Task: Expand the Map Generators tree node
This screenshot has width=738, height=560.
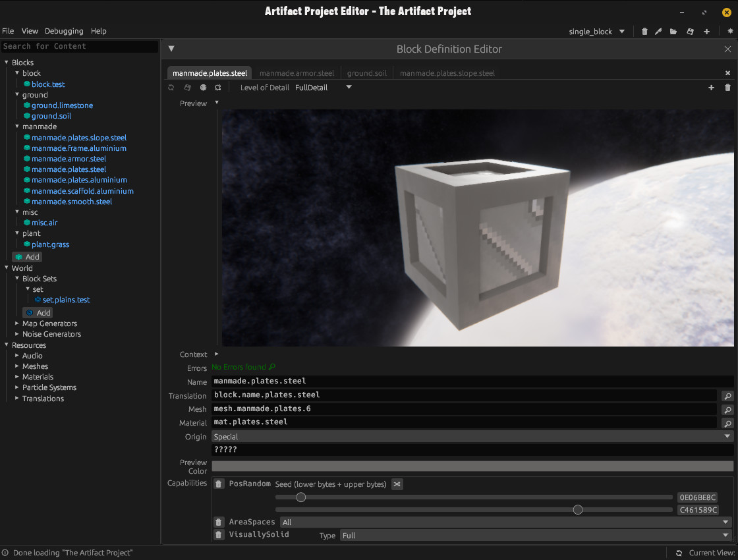Action: [17, 323]
